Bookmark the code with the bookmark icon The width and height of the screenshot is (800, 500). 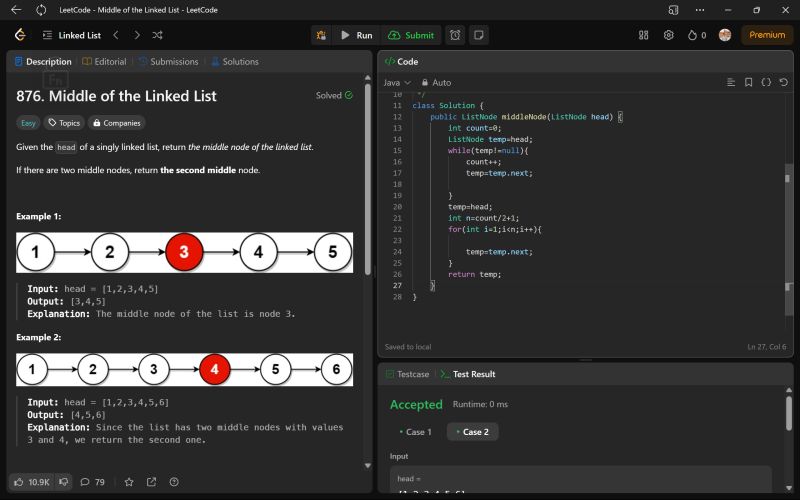coord(748,82)
